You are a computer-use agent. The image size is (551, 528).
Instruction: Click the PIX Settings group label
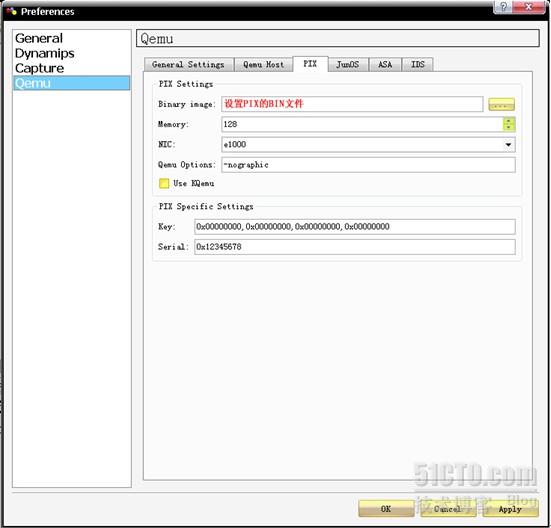tap(186, 84)
